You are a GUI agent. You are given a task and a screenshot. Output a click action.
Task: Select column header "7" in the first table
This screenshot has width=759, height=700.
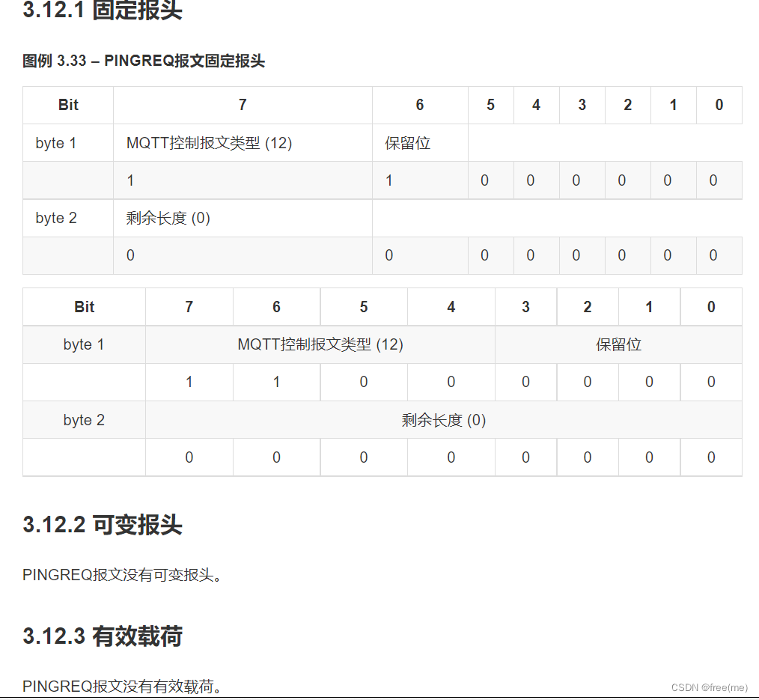pyautogui.click(x=243, y=105)
